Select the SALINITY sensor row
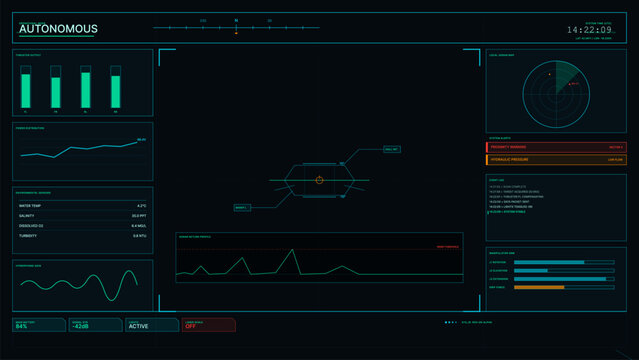This screenshot has height=360, width=639. (x=83, y=216)
